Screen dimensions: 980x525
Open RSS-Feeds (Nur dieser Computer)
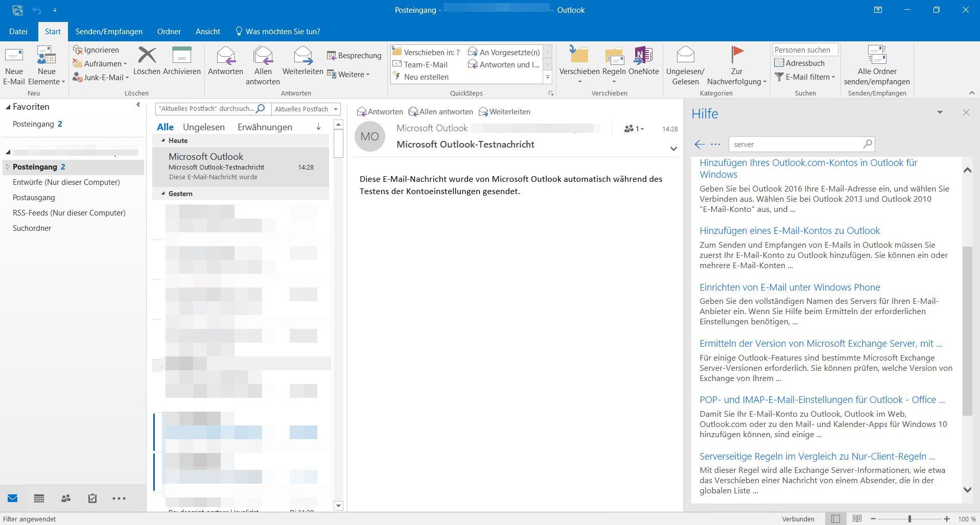tap(69, 213)
